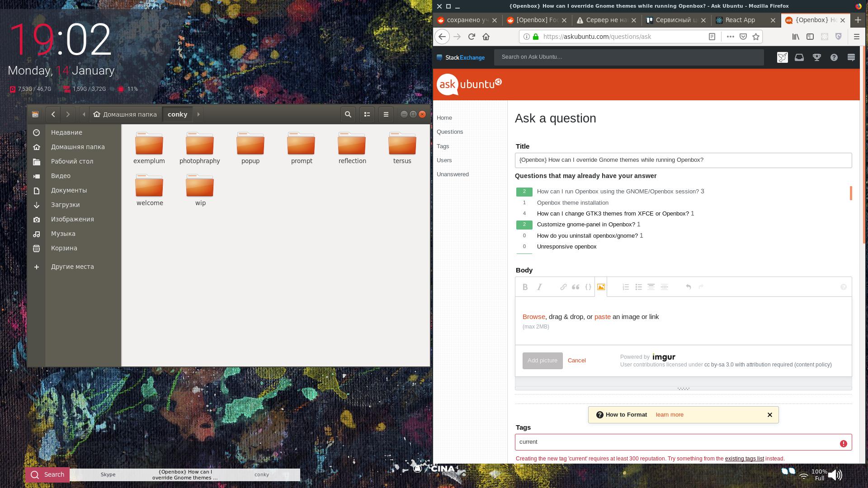The width and height of the screenshot is (868, 488).
Task: Open Firefox application menu button
Action: [x=856, y=37]
